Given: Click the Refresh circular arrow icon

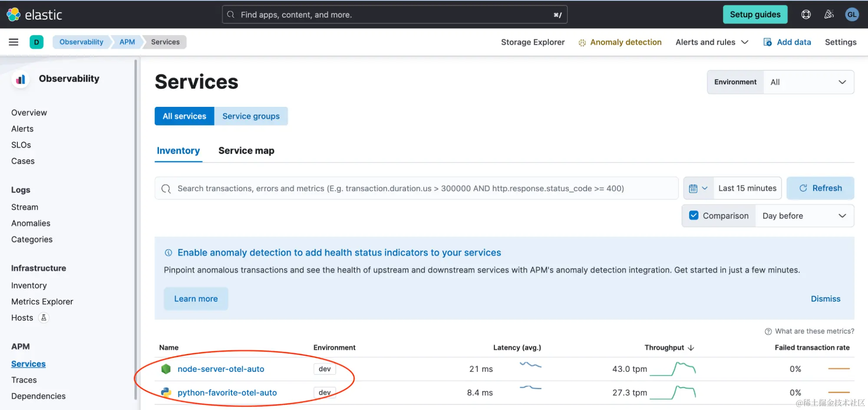Looking at the screenshot, I should (803, 188).
